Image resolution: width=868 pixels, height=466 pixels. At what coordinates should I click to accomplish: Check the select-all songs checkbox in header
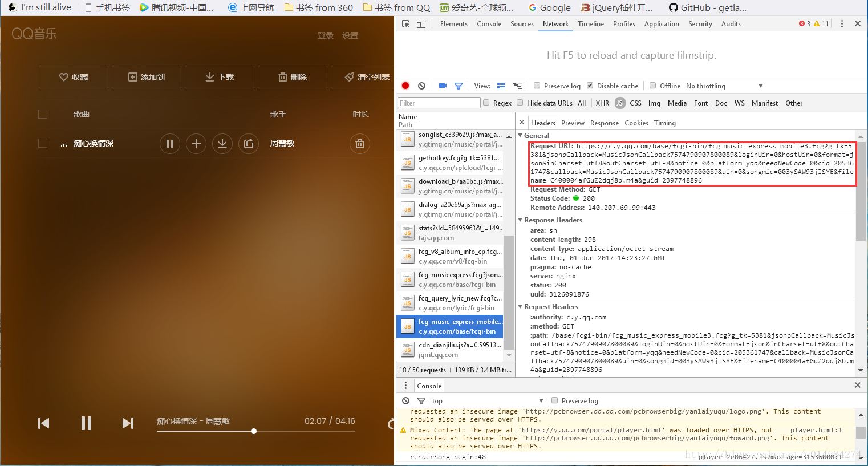click(43, 114)
